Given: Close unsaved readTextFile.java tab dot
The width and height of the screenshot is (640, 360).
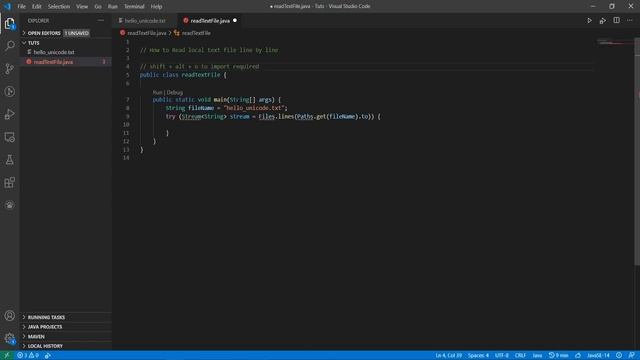Looking at the screenshot, I should point(235,20).
